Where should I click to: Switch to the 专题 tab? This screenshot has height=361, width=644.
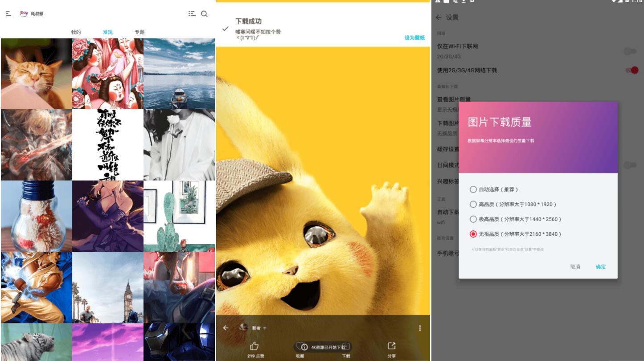139,32
